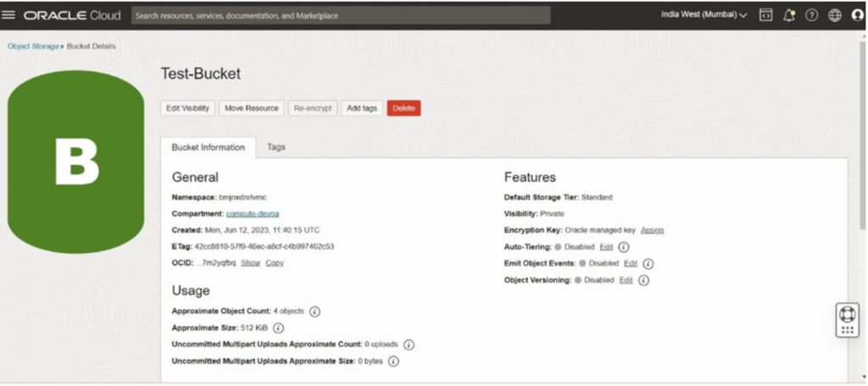The width and height of the screenshot is (868, 386).
Task: Click the General section heading
Action: 195,177
